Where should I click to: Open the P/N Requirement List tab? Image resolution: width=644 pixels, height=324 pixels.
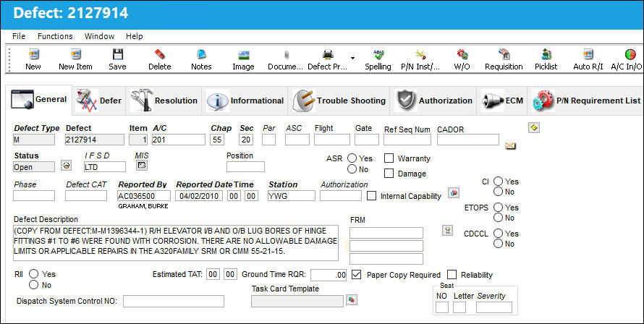[x=586, y=101]
